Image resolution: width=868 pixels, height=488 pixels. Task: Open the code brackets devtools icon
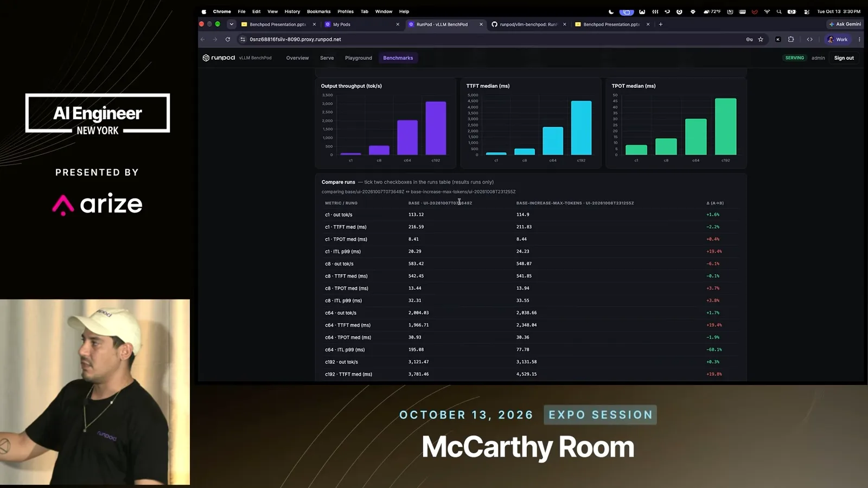[x=809, y=40]
